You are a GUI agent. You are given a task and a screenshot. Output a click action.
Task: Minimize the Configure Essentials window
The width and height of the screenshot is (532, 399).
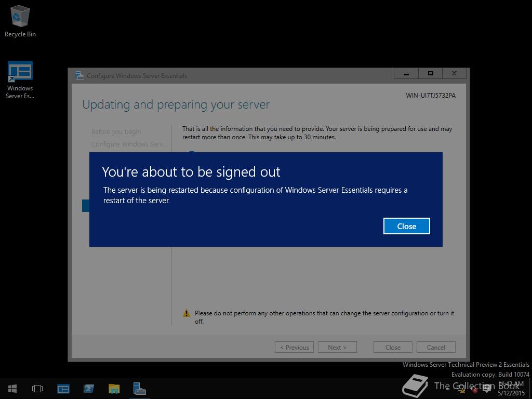(406, 73)
